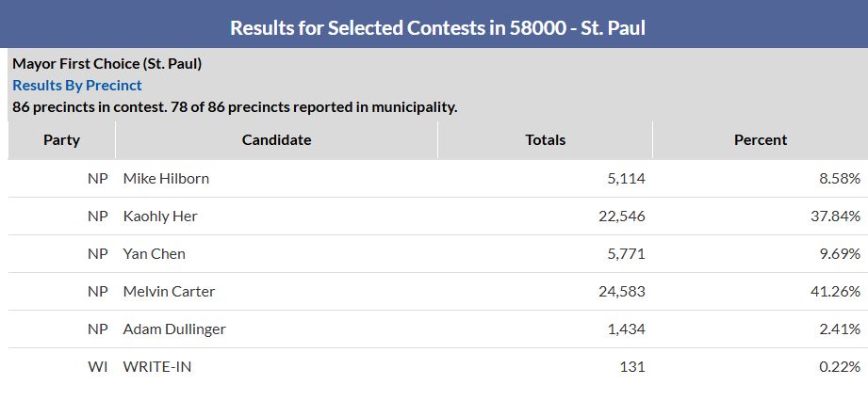Click Mike Hilborn's 8.58% percent value
Viewport: 868px width, 401px height.
[837, 178]
